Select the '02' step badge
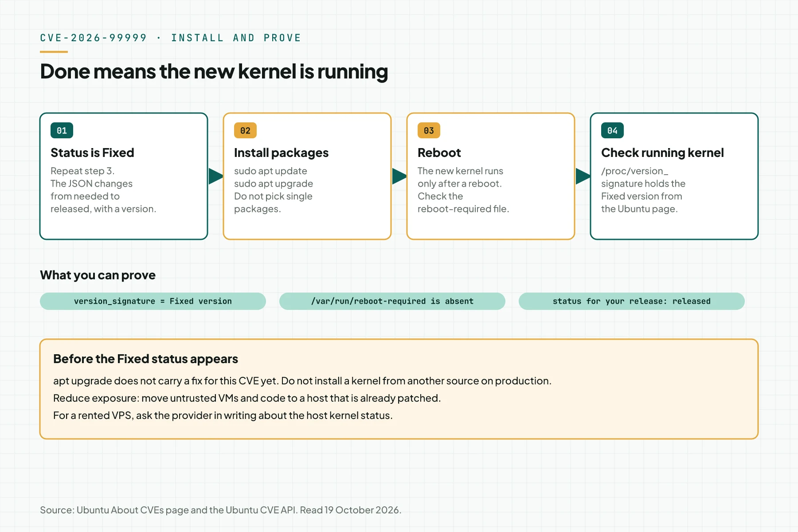 pyautogui.click(x=245, y=130)
